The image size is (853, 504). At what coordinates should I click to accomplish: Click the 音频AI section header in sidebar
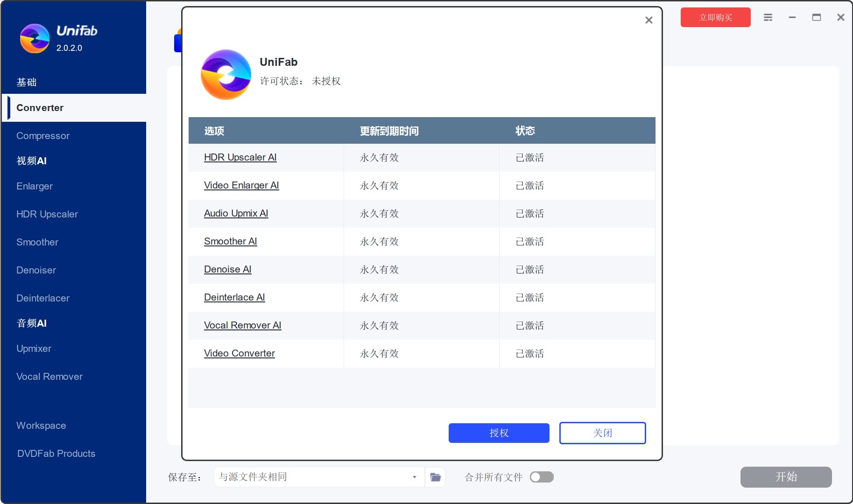(x=31, y=323)
